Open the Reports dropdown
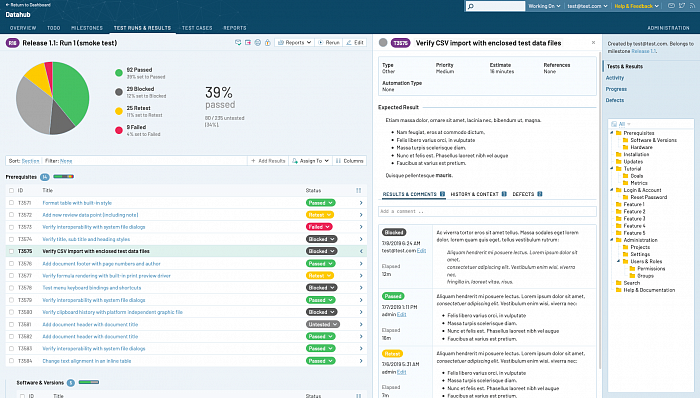The height and width of the screenshot is (398, 700). point(294,42)
